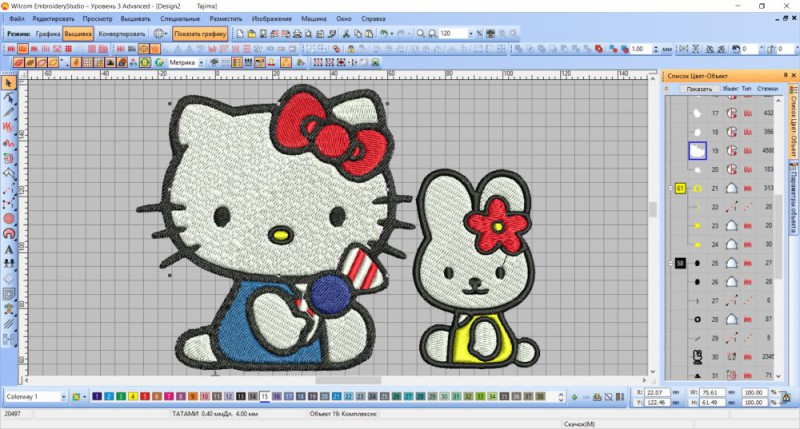Open the Просмотр menu
The image size is (800, 429).
coord(97,19)
